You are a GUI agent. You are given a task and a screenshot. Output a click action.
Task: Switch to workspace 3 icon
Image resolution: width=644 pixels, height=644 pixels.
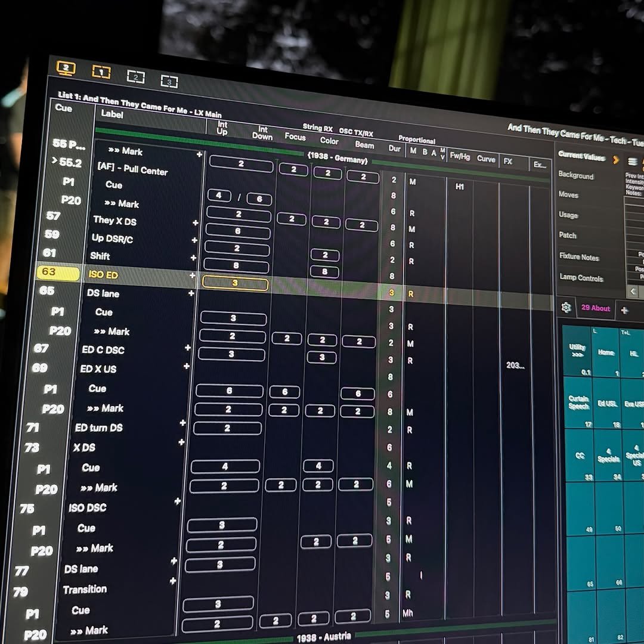click(169, 81)
